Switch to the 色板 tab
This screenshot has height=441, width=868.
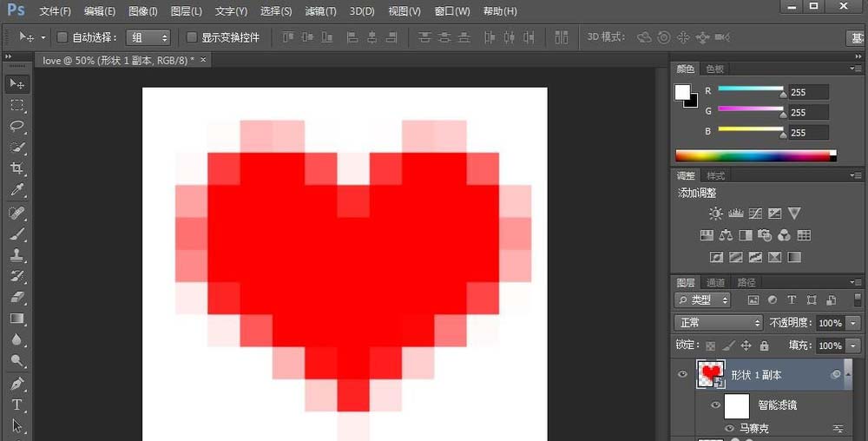click(x=714, y=69)
